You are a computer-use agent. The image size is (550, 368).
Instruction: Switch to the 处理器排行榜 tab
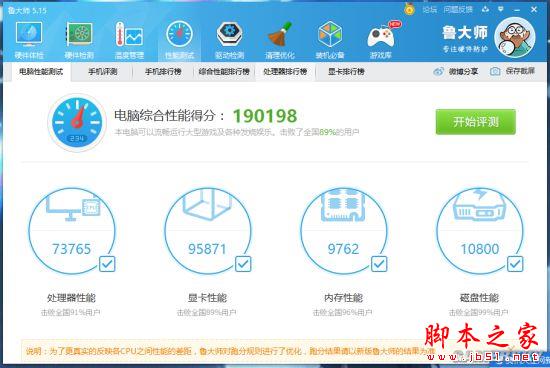coord(285,72)
